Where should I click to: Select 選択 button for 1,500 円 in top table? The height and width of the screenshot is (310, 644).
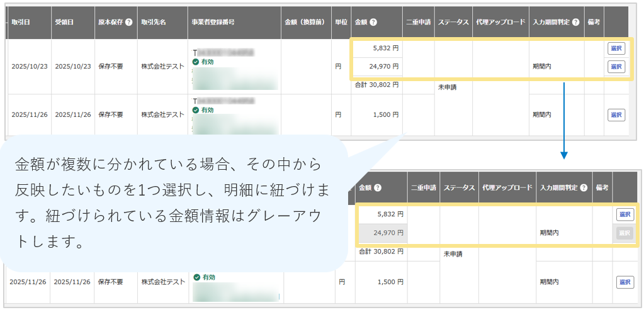pyautogui.click(x=616, y=115)
